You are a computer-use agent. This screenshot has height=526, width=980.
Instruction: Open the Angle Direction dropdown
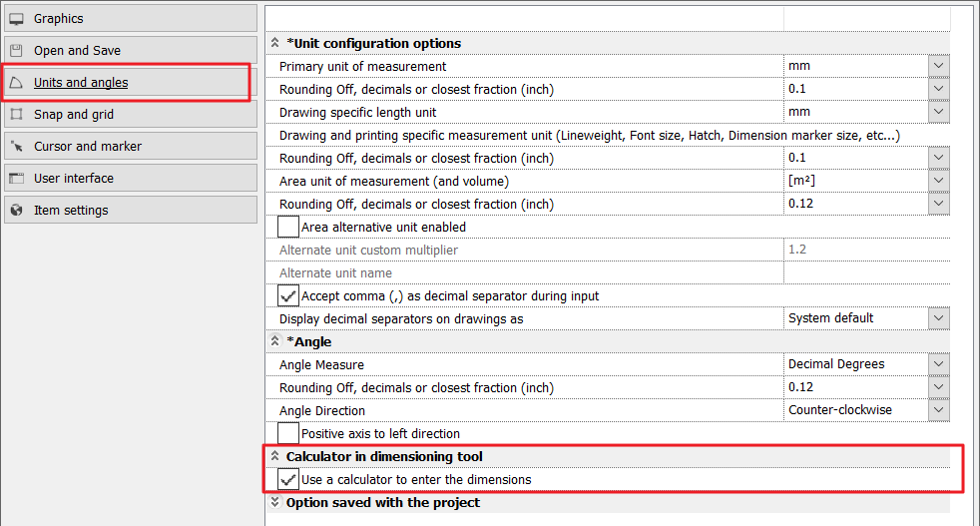tap(938, 410)
